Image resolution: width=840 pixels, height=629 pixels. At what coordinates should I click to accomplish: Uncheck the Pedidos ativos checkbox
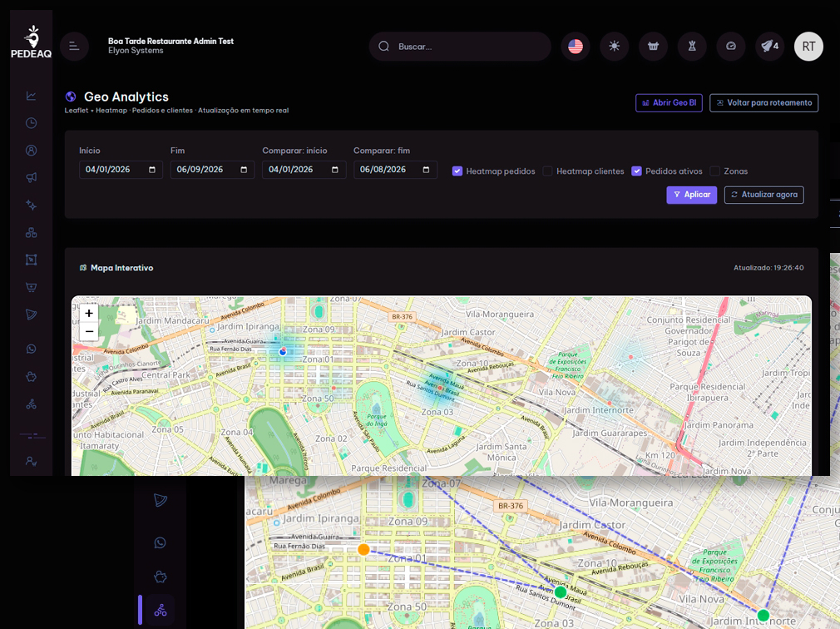pos(636,171)
